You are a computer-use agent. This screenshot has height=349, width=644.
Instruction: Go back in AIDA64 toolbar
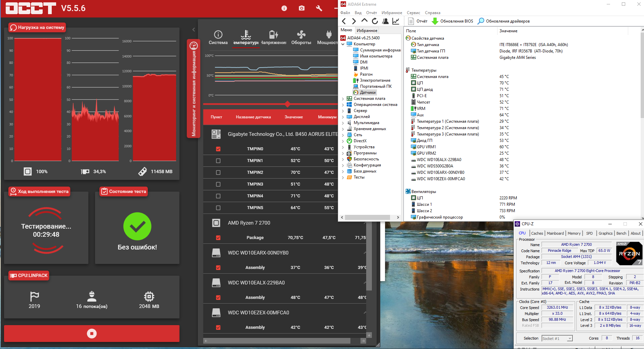(x=344, y=21)
